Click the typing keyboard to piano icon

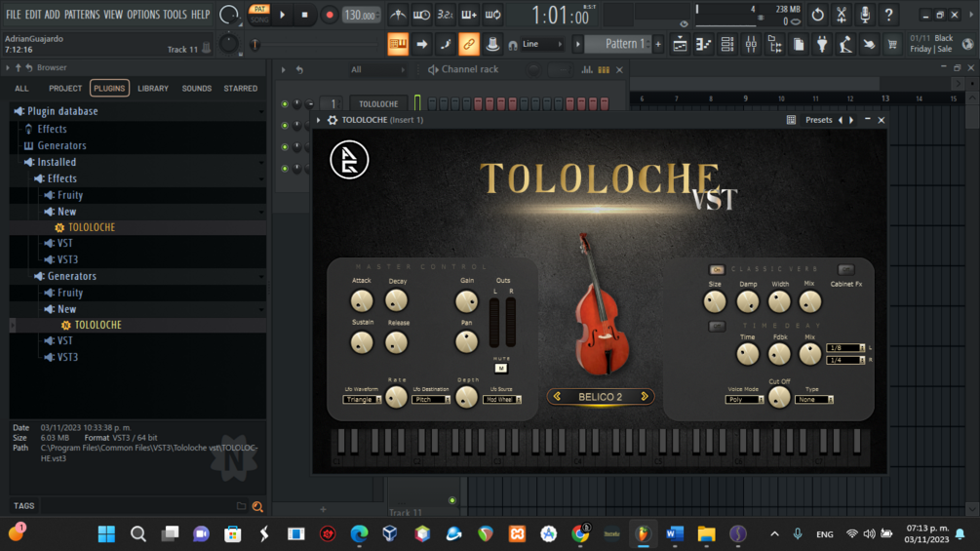pyautogui.click(x=398, y=44)
